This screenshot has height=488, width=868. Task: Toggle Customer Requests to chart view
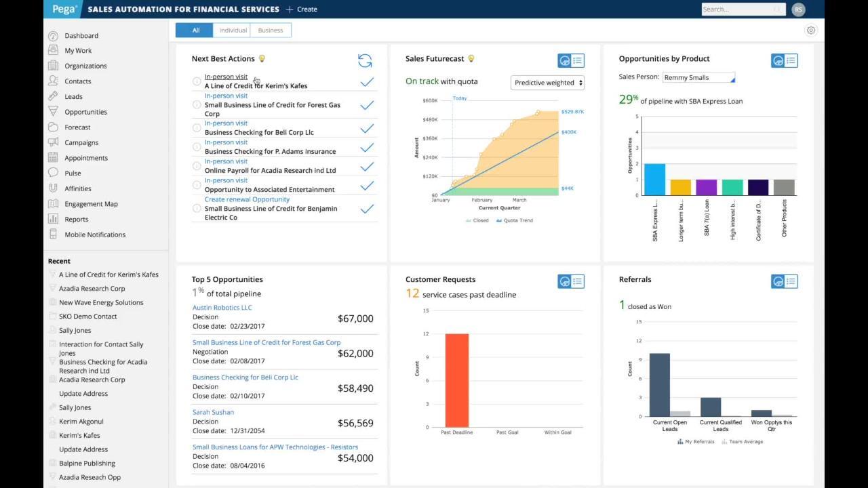(x=564, y=281)
